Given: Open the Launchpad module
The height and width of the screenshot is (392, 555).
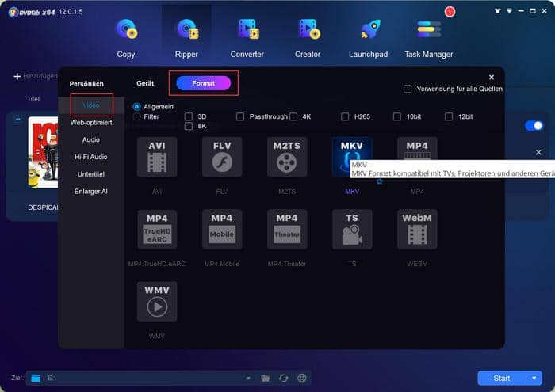Looking at the screenshot, I should 368,38.
